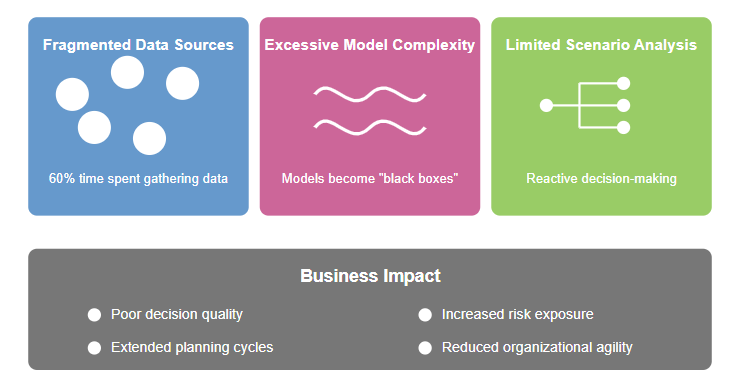This screenshot has height=379, width=732.
Task: Click the 'Extended planning cycles' text
Action: pyautogui.click(x=192, y=348)
